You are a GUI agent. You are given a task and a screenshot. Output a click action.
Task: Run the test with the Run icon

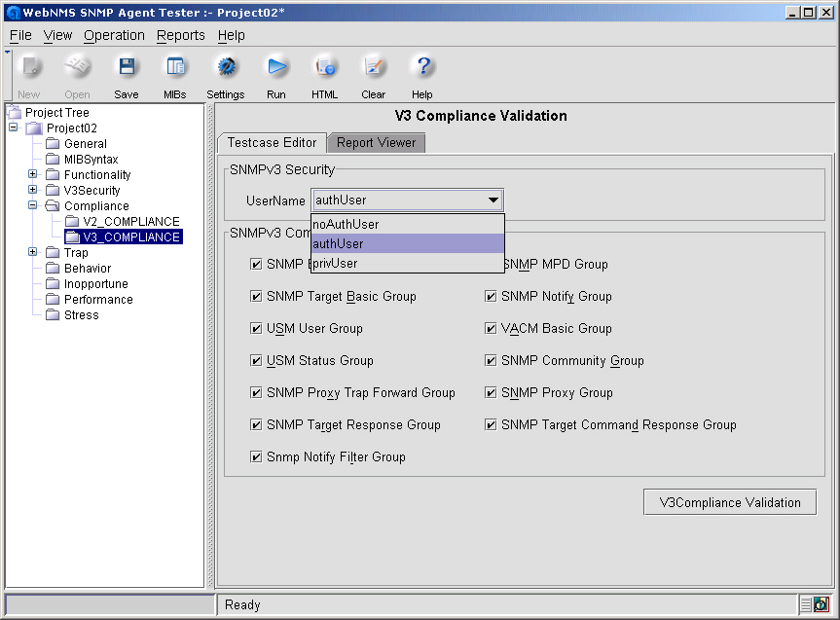pyautogui.click(x=276, y=67)
